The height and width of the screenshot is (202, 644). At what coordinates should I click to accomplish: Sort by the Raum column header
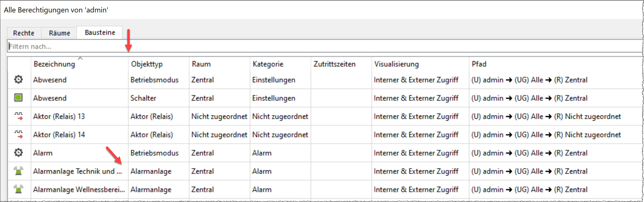click(201, 64)
